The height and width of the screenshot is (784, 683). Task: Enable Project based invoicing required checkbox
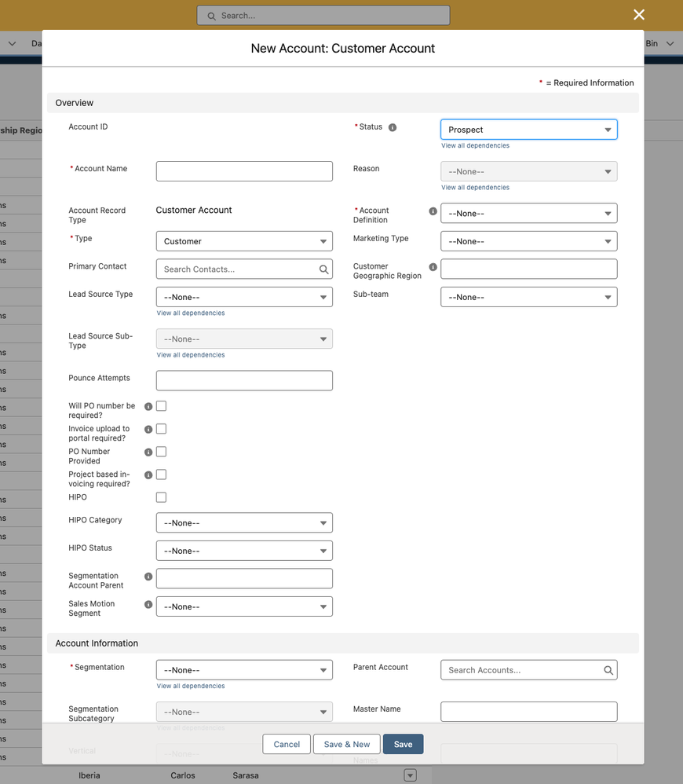(x=162, y=474)
